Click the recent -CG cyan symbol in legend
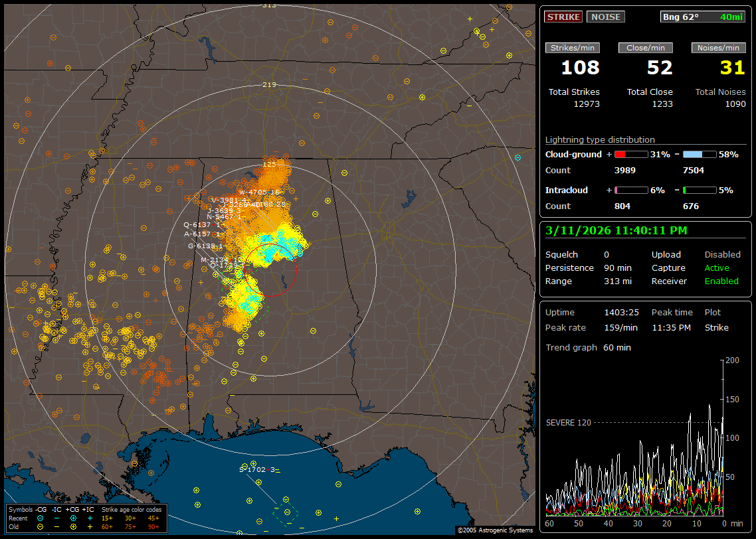The image size is (756, 539). click(x=41, y=518)
